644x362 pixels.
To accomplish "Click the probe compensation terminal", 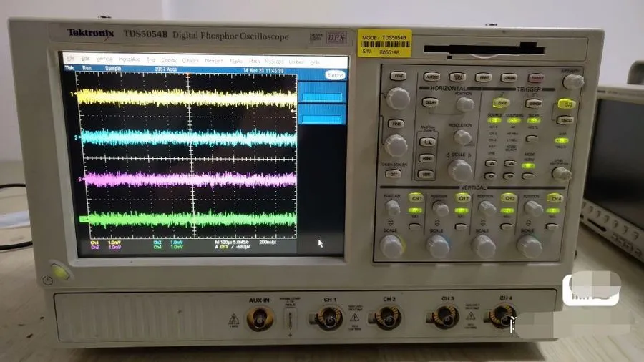I will click(290, 321).
